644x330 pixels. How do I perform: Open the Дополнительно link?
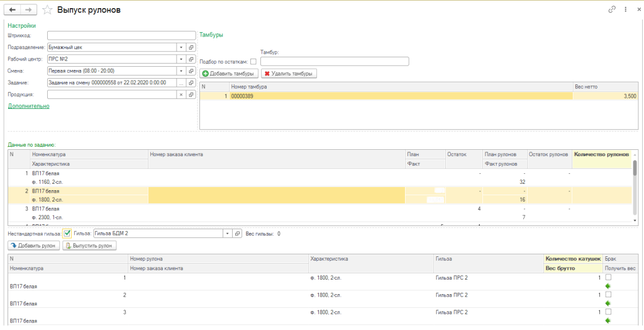point(29,106)
